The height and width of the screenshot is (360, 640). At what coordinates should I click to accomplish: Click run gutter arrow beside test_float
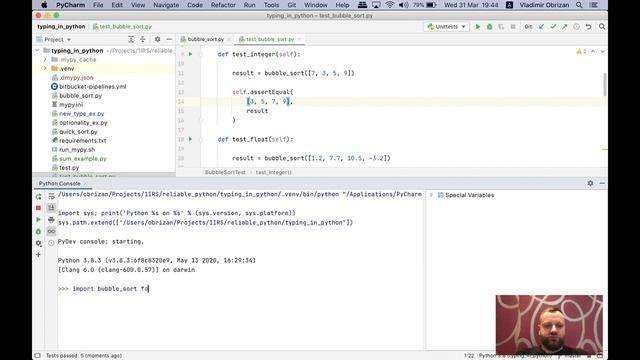pyautogui.click(x=190, y=139)
